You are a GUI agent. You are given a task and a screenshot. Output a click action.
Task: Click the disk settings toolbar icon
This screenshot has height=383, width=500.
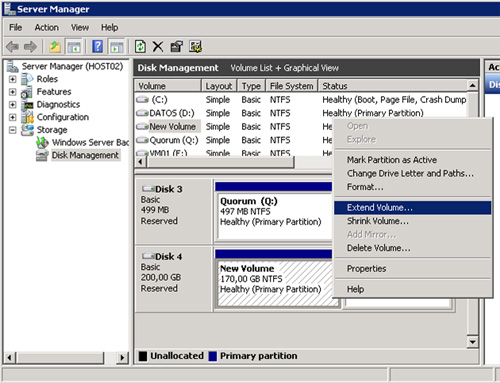(x=195, y=47)
